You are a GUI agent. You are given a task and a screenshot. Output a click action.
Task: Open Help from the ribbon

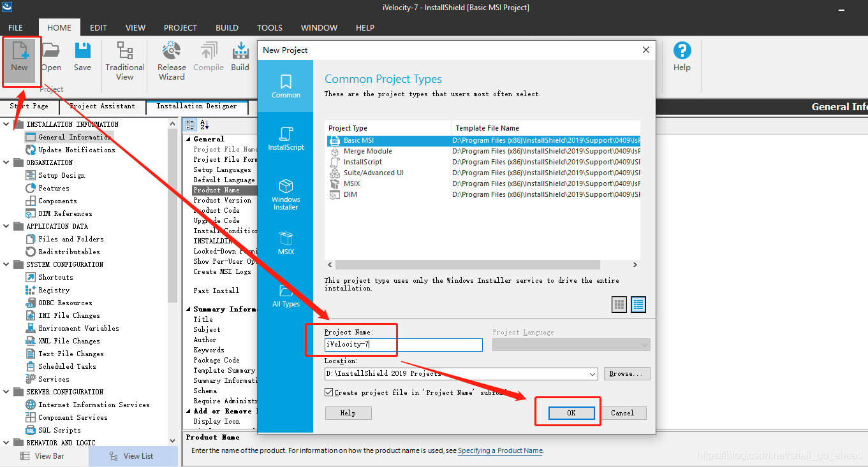[682, 57]
